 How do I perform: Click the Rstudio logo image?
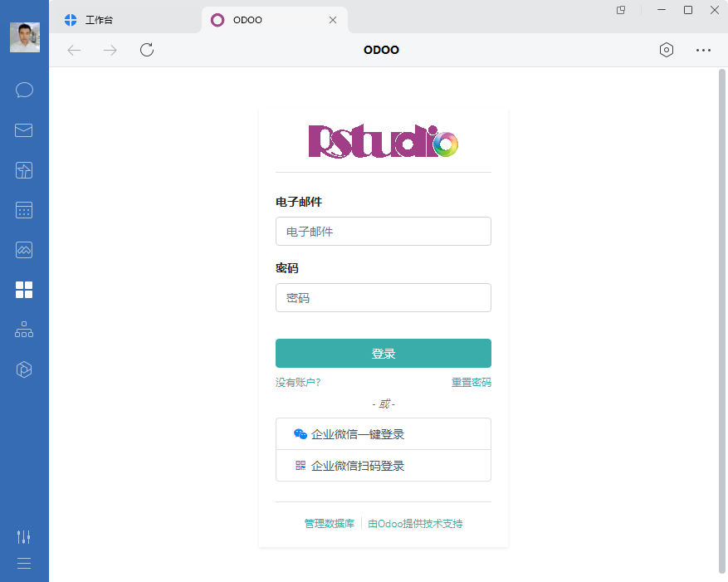(384, 141)
